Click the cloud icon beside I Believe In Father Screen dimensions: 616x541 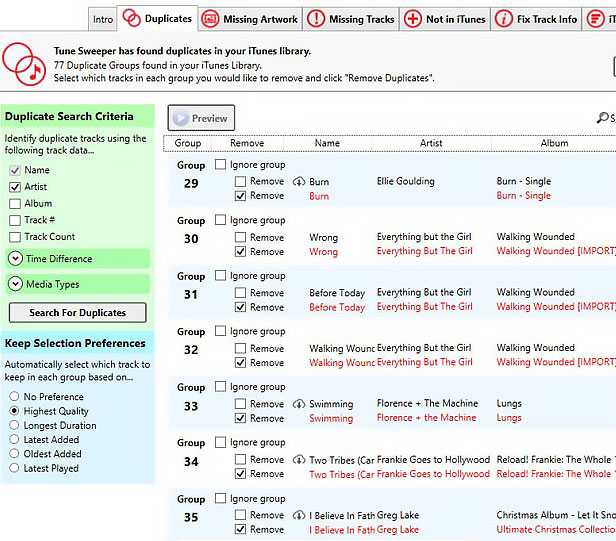pyautogui.click(x=299, y=515)
